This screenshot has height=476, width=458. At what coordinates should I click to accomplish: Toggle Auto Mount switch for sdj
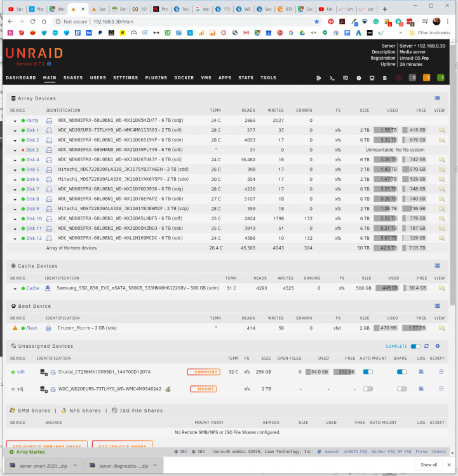pos(368,389)
